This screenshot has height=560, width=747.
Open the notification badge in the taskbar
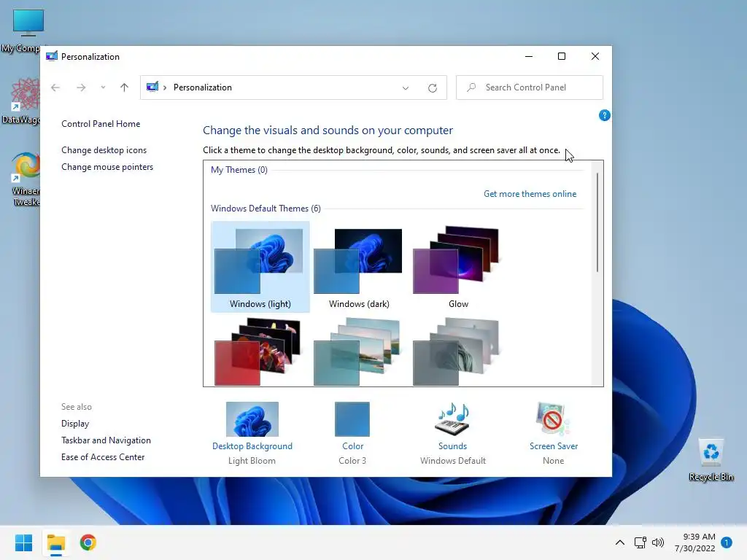727,542
